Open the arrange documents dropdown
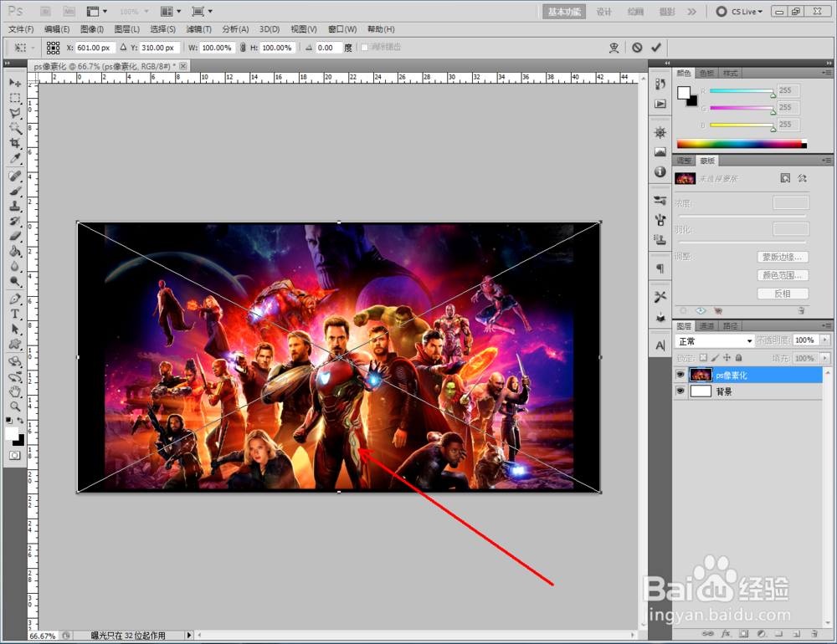This screenshot has width=837, height=644. (171, 11)
